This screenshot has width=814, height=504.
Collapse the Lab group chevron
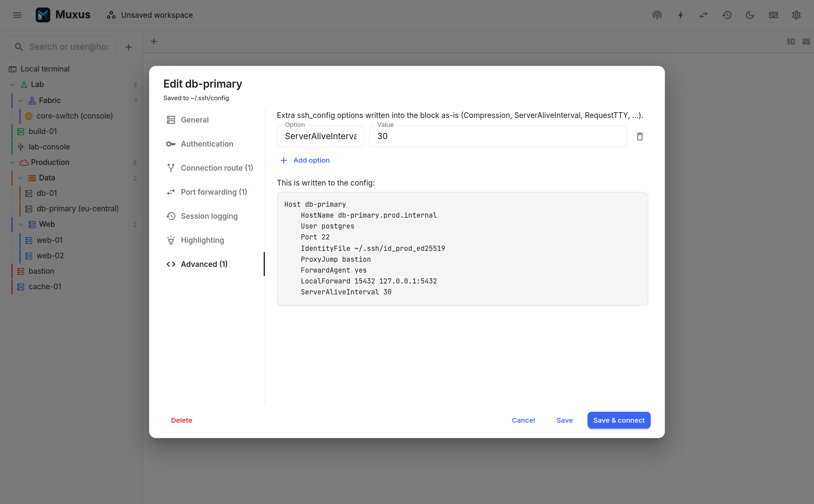[x=13, y=85]
